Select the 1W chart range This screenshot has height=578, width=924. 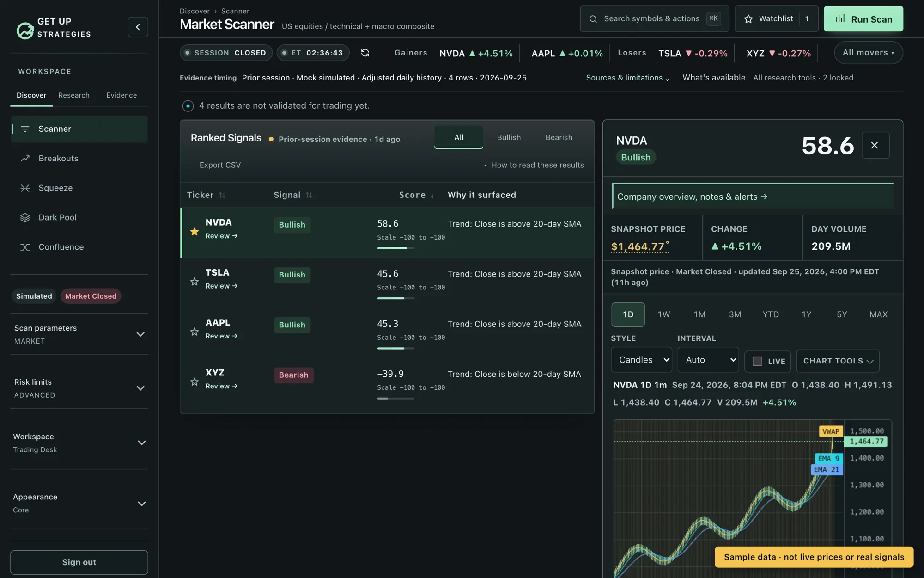pos(664,314)
